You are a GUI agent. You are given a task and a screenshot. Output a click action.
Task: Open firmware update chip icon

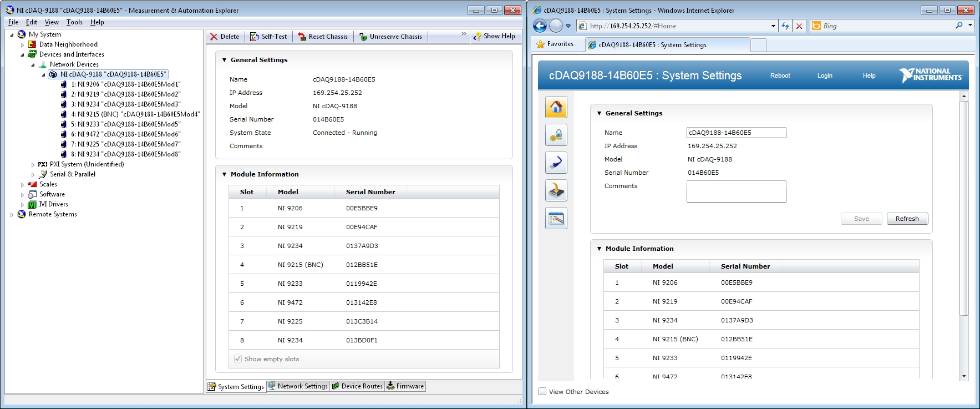tap(556, 191)
